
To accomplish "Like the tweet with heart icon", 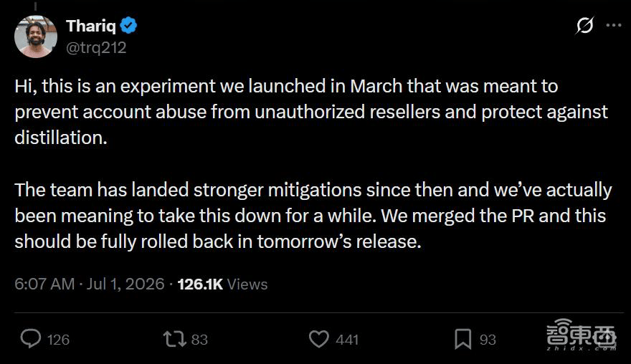I will (x=318, y=339).
